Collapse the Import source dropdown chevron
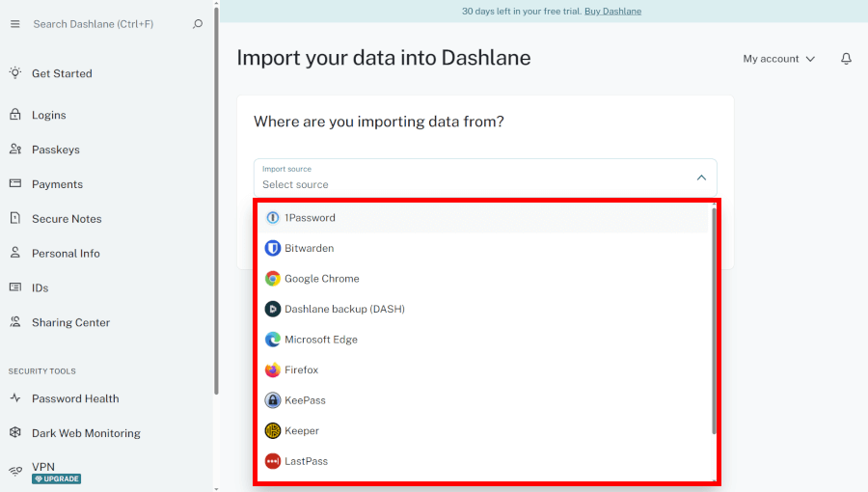 coord(701,178)
